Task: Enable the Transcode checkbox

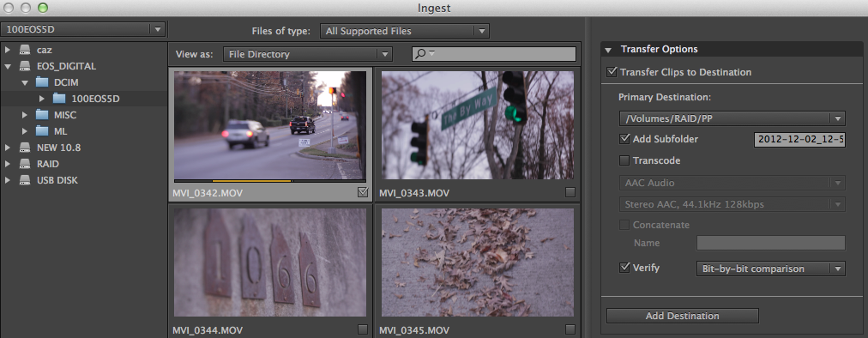Action: pos(624,160)
